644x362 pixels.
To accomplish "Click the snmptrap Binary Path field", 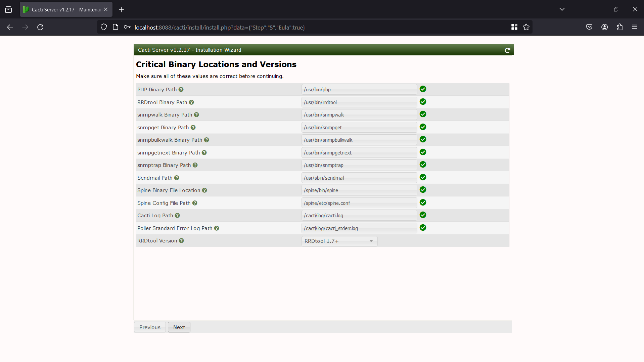I will (x=359, y=165).
